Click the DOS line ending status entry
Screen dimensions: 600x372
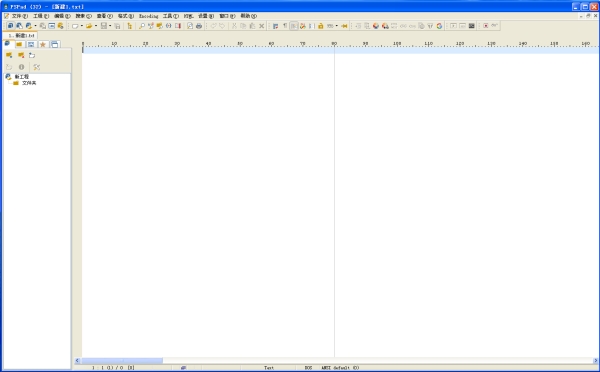coord(308,368)
